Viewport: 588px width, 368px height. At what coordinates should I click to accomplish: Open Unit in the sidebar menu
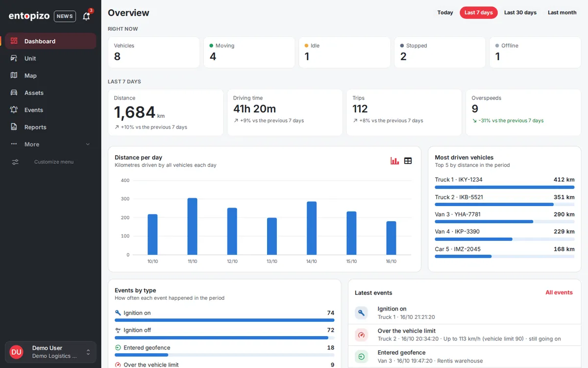click(50, 58)
